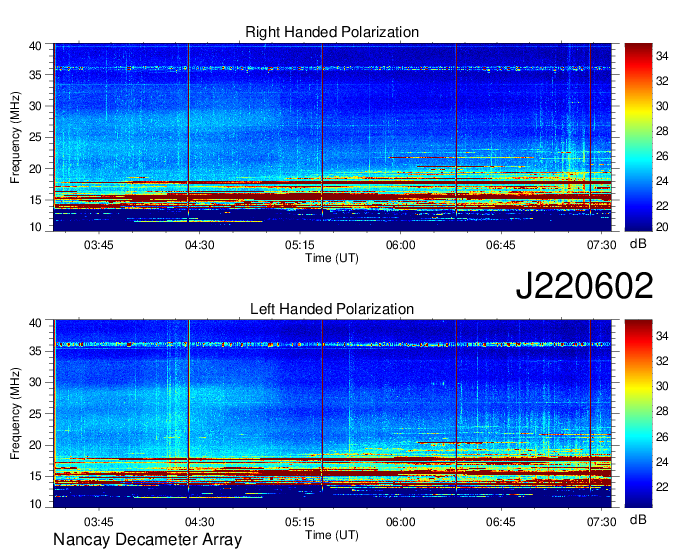Screen dimensions: 680x552
Task: Click the 20 MHz tick of the left-handed plot
Action: [35, 445]
